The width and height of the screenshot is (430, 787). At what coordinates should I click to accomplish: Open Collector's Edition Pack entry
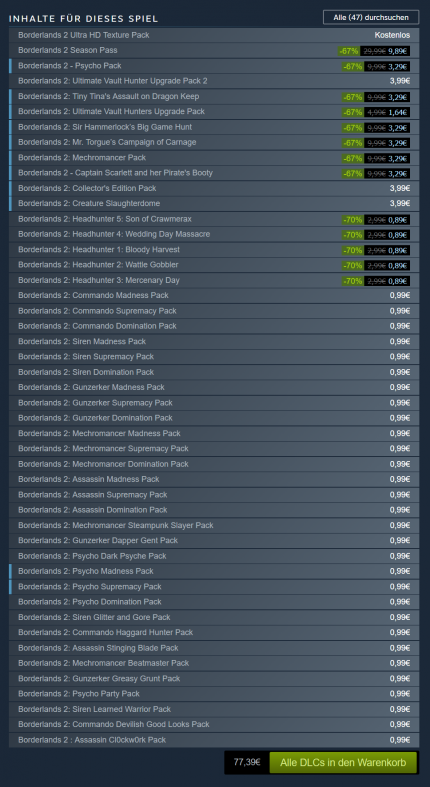214,188
